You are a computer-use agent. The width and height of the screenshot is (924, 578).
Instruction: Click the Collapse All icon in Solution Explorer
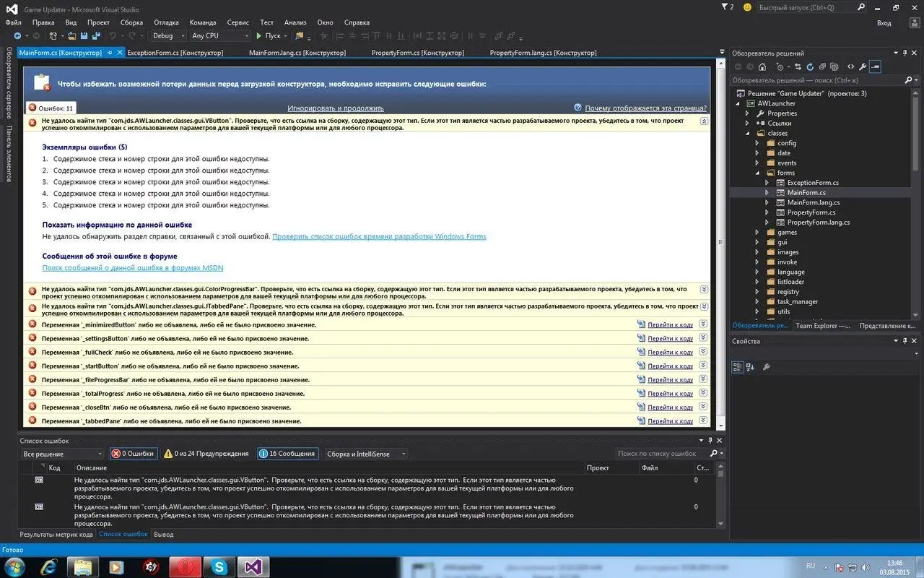[x=822, y=66]
